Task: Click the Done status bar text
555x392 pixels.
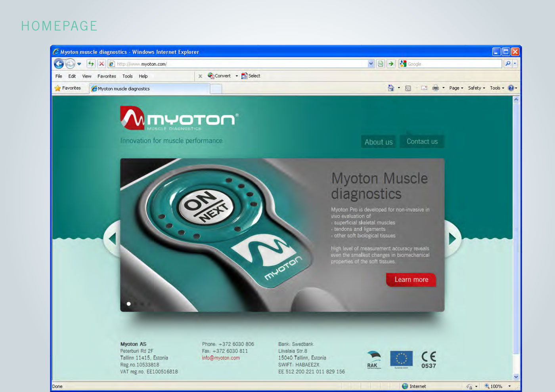Action: [x=57, y=386]
